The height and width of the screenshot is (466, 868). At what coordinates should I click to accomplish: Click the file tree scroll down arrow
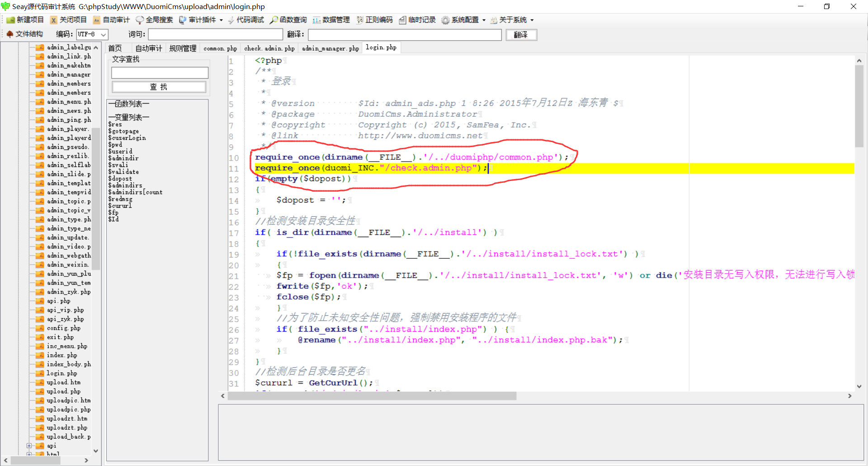pyautogui.click(x=96, y=451)
